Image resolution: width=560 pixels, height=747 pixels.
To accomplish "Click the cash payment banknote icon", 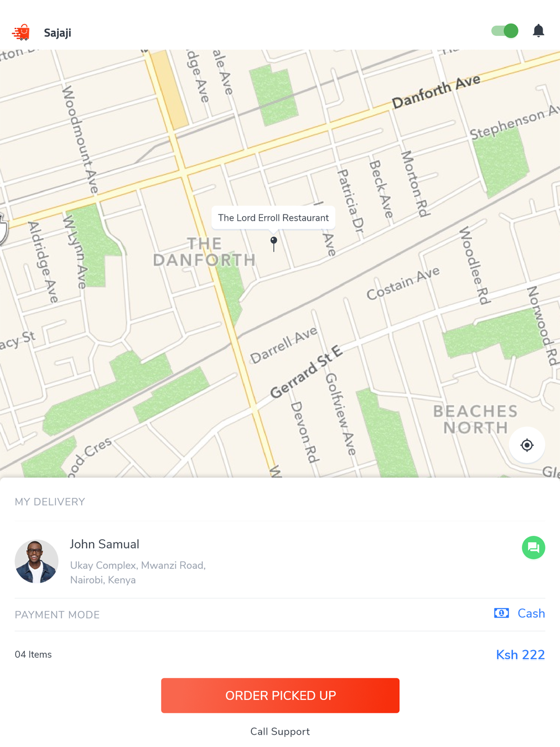I will point(501,613).
